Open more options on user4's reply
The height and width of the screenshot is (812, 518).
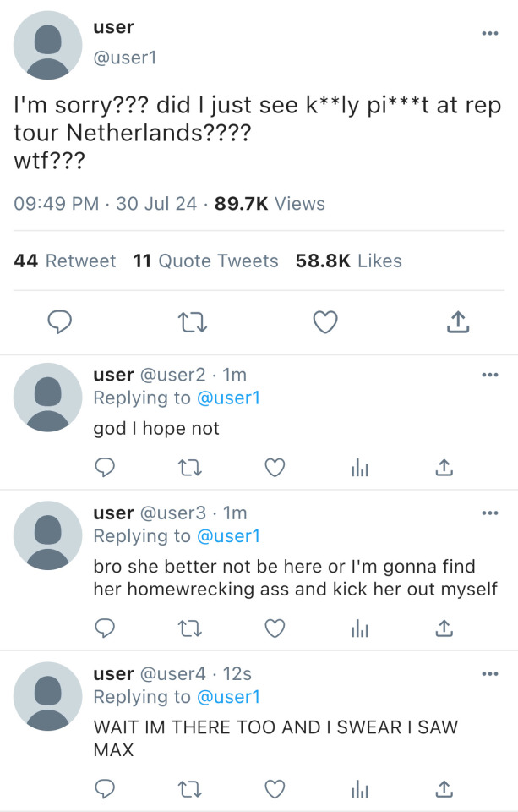(489, 674)
